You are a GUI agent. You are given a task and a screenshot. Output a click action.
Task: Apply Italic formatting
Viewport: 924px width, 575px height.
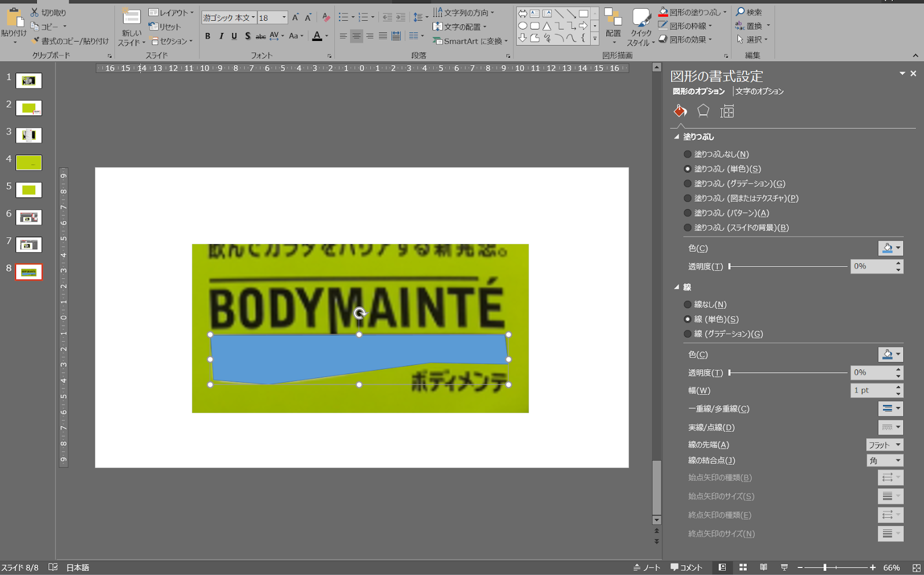[221, 36]
